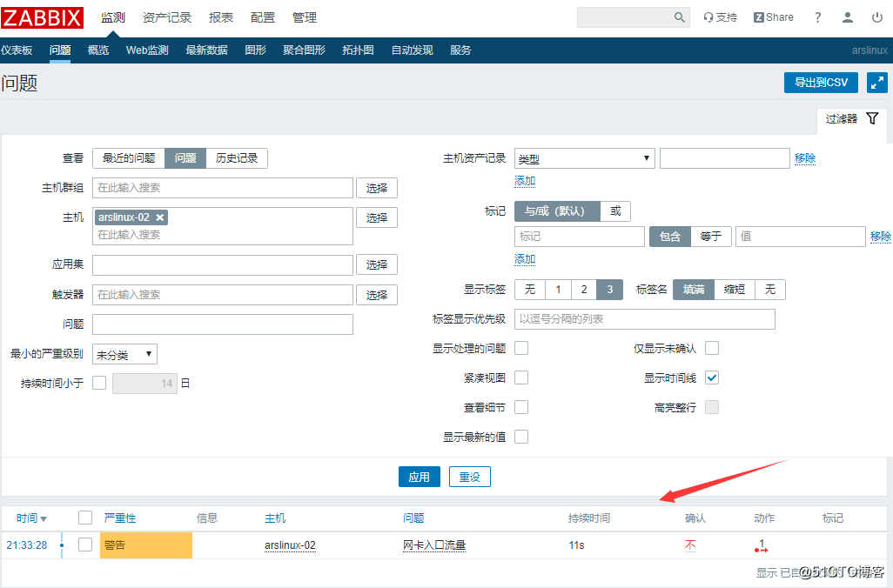The height and width of the screenshot is (588, 893).
Task: Set 显示标签 to 2
Action: (x=584, y=290)
